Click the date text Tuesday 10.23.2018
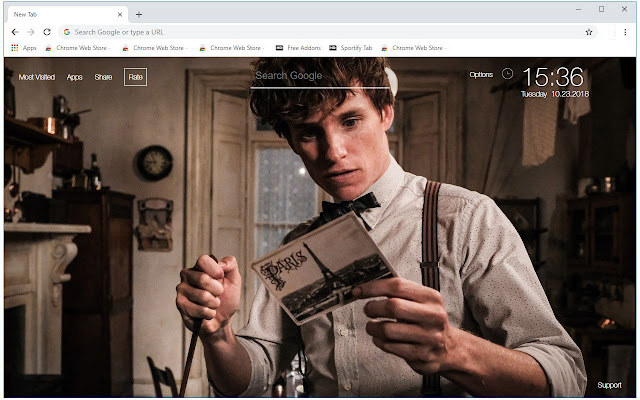The image size is (640, 400). (x=555, y=94)
